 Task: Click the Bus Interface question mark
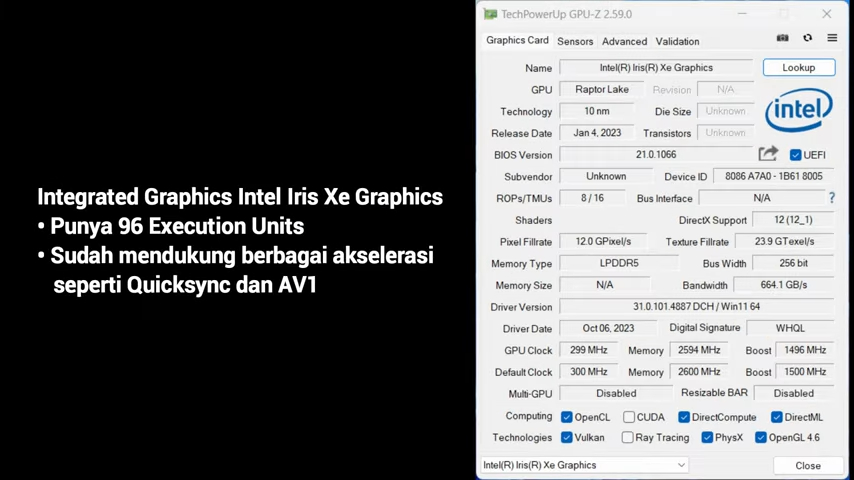pos(831,198)
